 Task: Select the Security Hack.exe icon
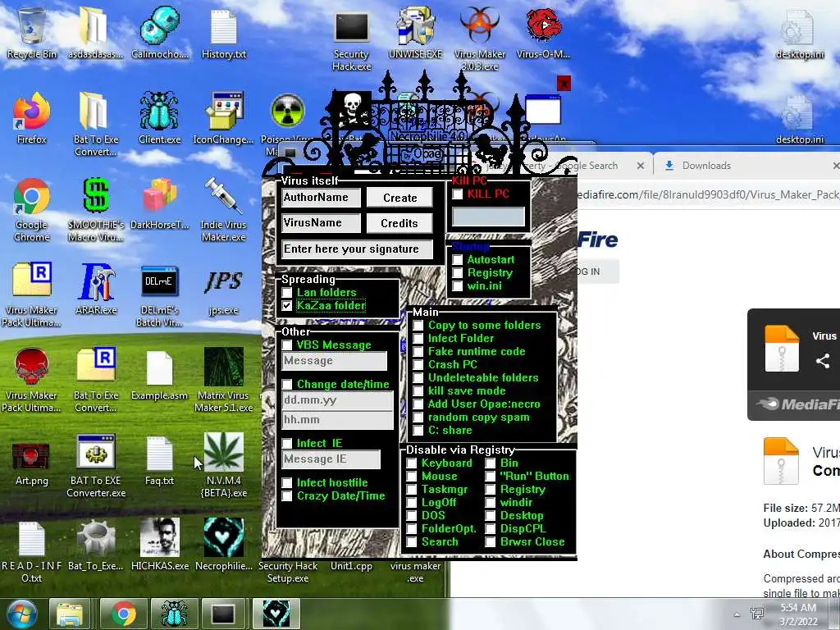[x=351, y=40]
